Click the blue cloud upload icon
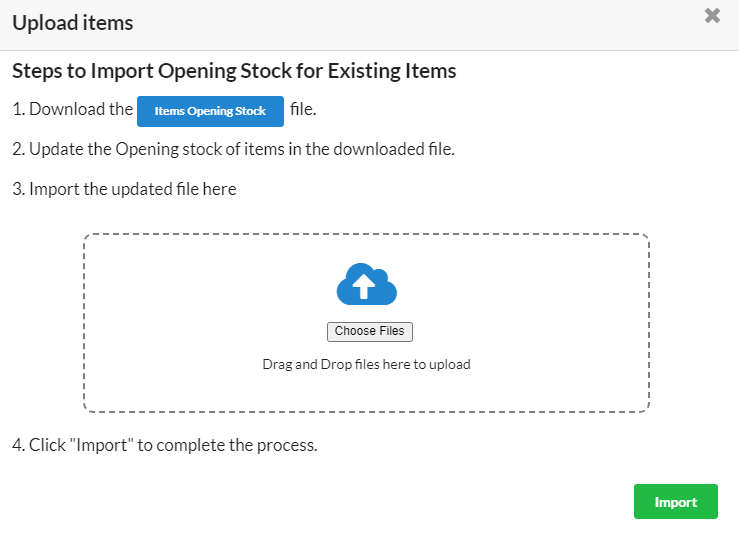 tap(367, 284)
